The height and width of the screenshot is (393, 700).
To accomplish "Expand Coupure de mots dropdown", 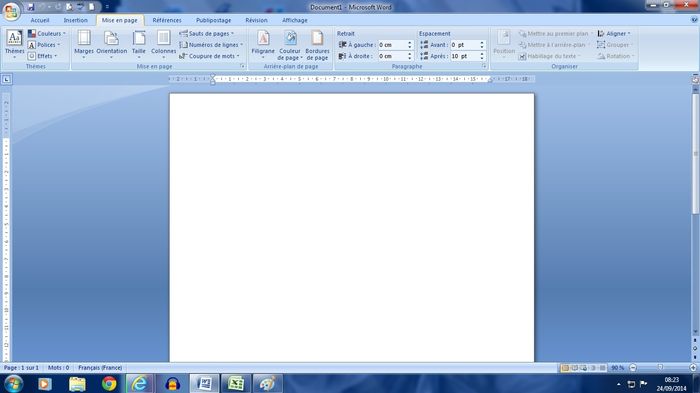I will tap(209, 56).
